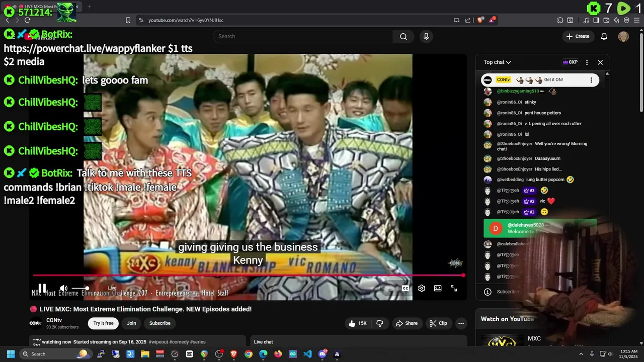Open chat info icon beside Subscriber
Screen dimensions: 644x362
(488, 292)
